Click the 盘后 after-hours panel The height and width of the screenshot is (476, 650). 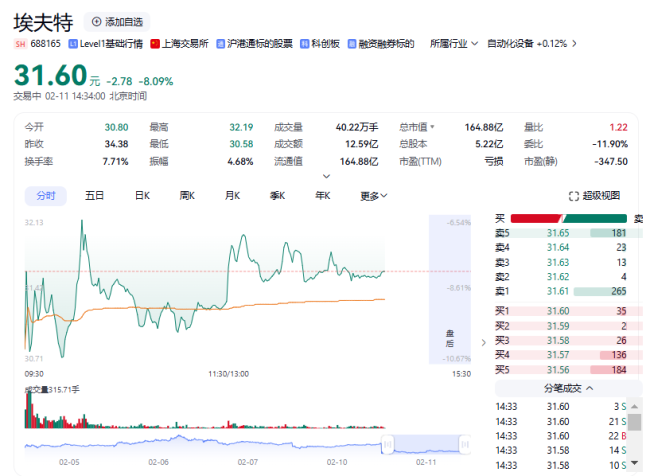pos(450,289)
